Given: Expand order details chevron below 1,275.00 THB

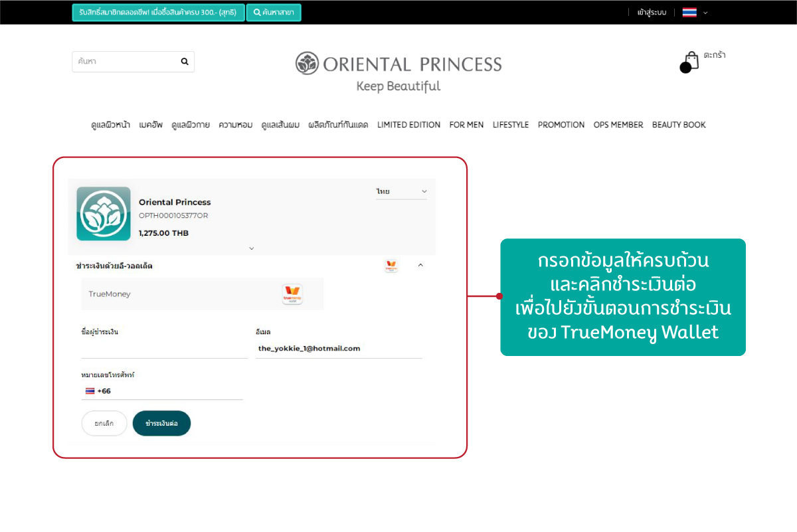Looking at the screenshot, I should click(x=252, y=248).
